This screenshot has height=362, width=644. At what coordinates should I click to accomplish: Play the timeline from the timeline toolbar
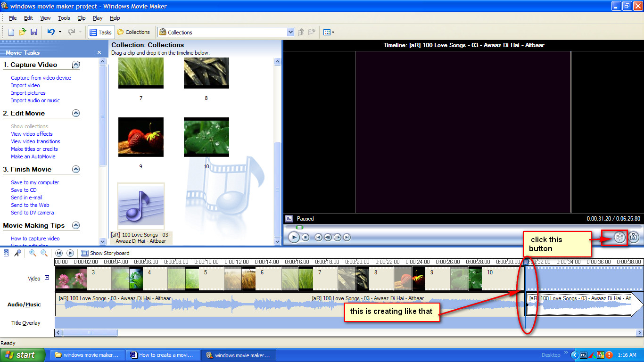pyautogui.click(x=70, y=253)
